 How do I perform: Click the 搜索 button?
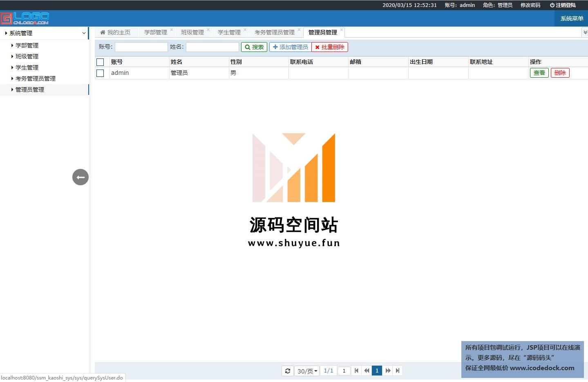coord(254,47)
